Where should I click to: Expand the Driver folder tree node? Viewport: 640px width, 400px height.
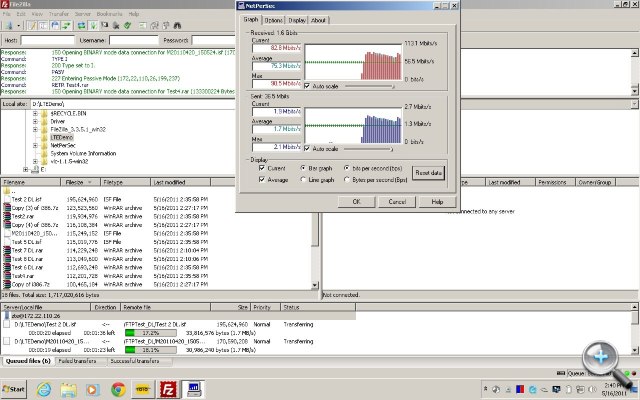[x=35, y=121]
